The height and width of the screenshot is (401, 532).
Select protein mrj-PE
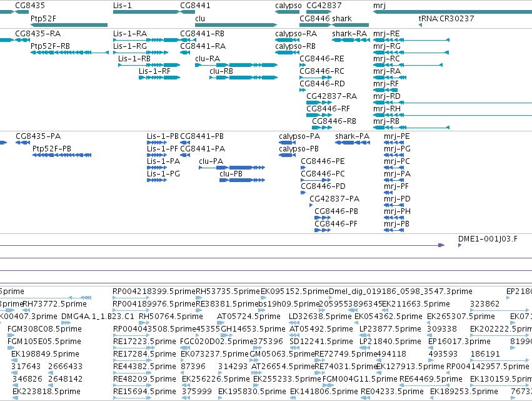(x=394, y=142)
